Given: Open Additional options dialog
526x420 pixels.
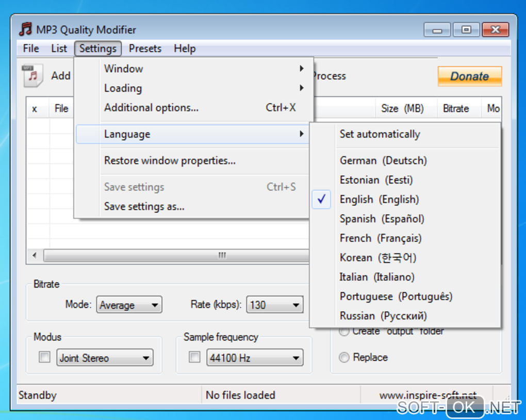Looking at the screenshot, I should point(193,108).
